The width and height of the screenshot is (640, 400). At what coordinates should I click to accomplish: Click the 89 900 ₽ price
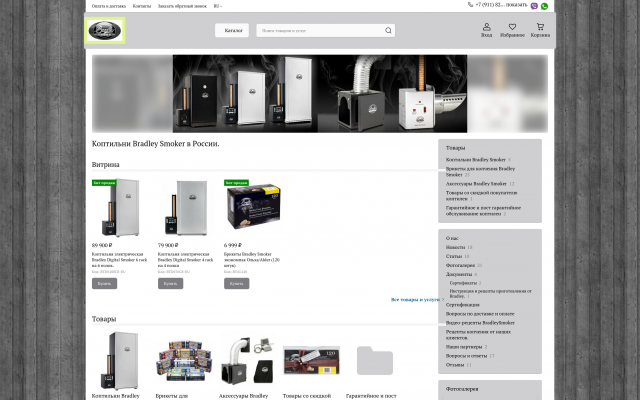tap(102, 245)
